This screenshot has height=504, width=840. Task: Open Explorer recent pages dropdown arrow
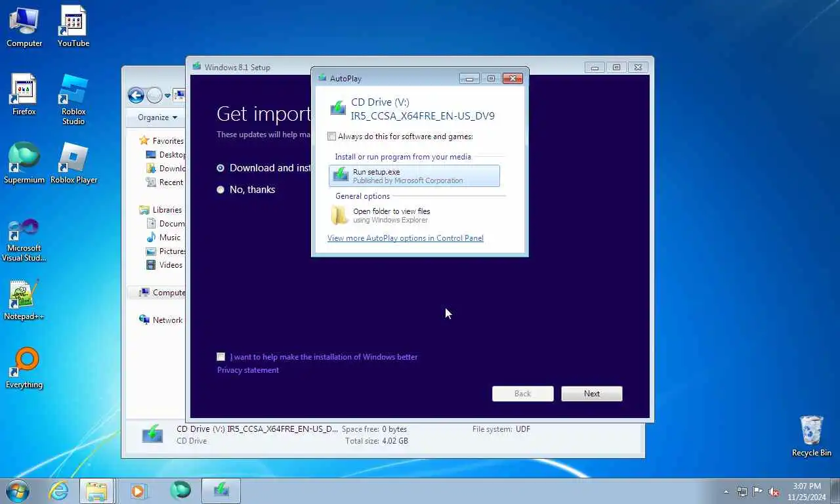[167, 96]
